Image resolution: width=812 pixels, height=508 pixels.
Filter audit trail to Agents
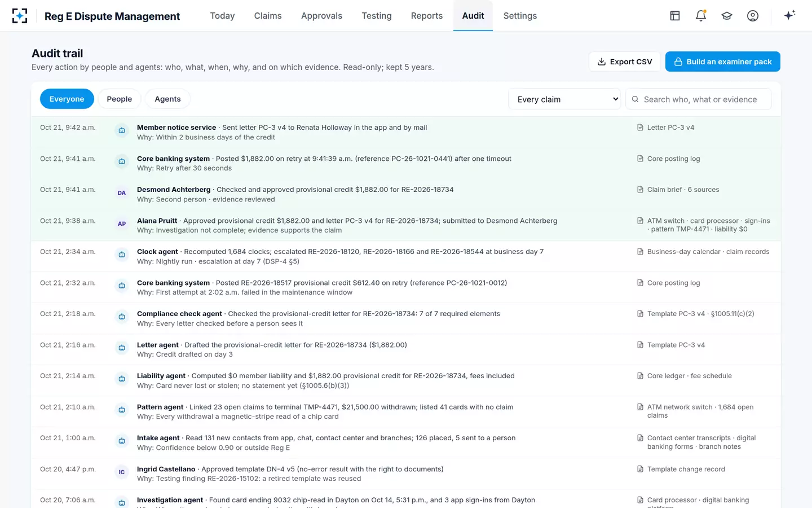167,99
